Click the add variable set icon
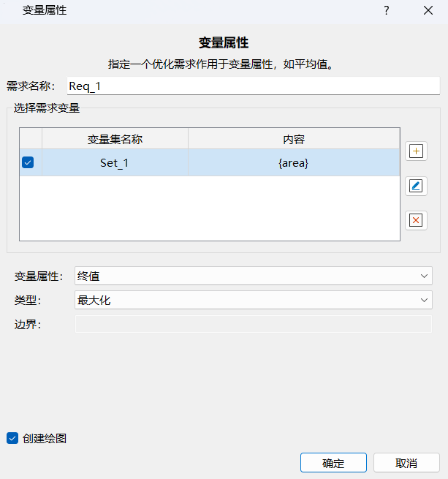448x479 pixels. click(x=416, y=151)
